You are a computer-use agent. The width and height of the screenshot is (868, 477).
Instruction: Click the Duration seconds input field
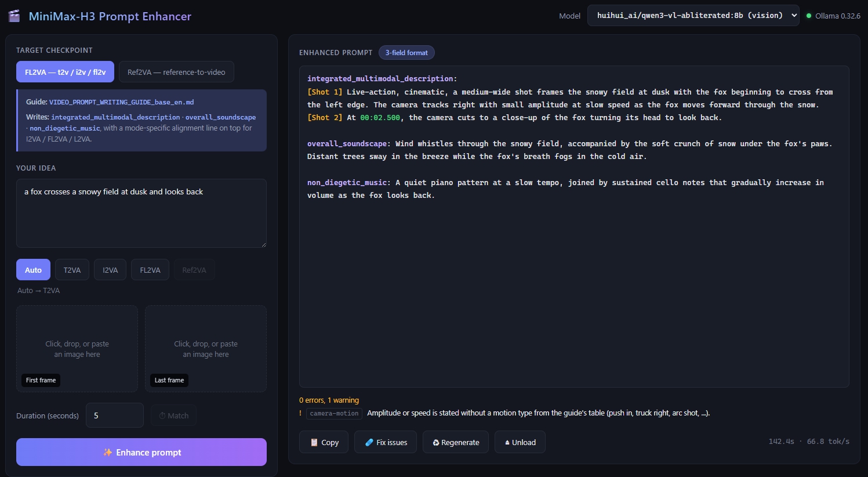[115, 415]
